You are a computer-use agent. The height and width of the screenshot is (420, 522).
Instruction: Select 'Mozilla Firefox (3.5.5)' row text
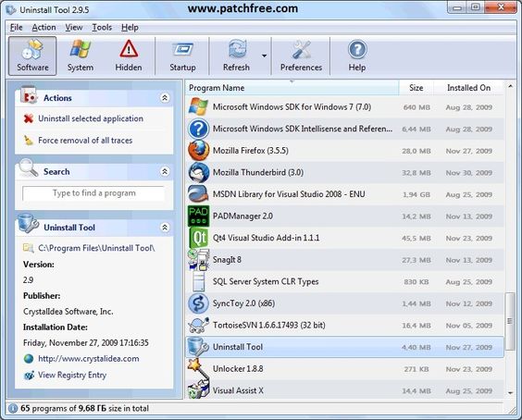(250, 151)
